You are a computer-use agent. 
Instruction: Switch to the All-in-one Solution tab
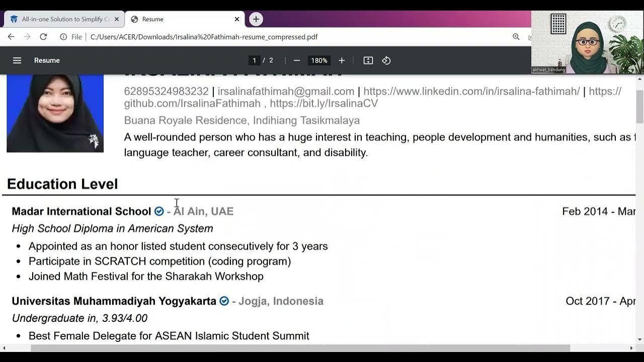click(64, 19)
